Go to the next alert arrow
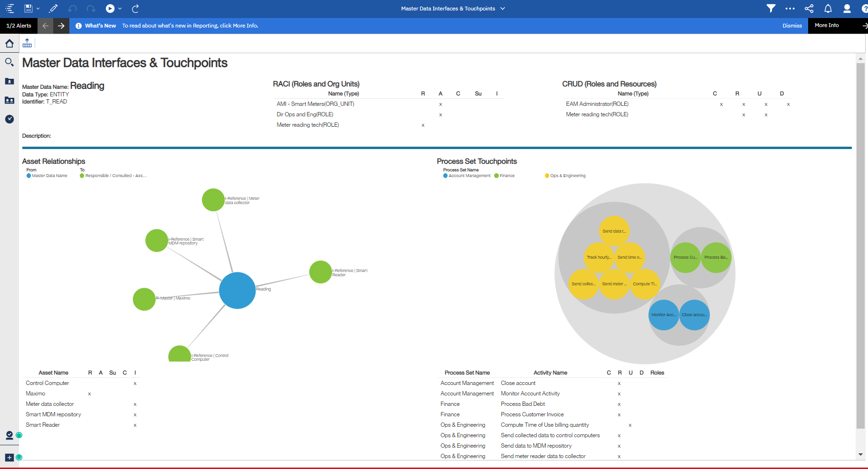The height and width of the screenshot is (469, 868). pyautogui.click(x=61, y=26)
